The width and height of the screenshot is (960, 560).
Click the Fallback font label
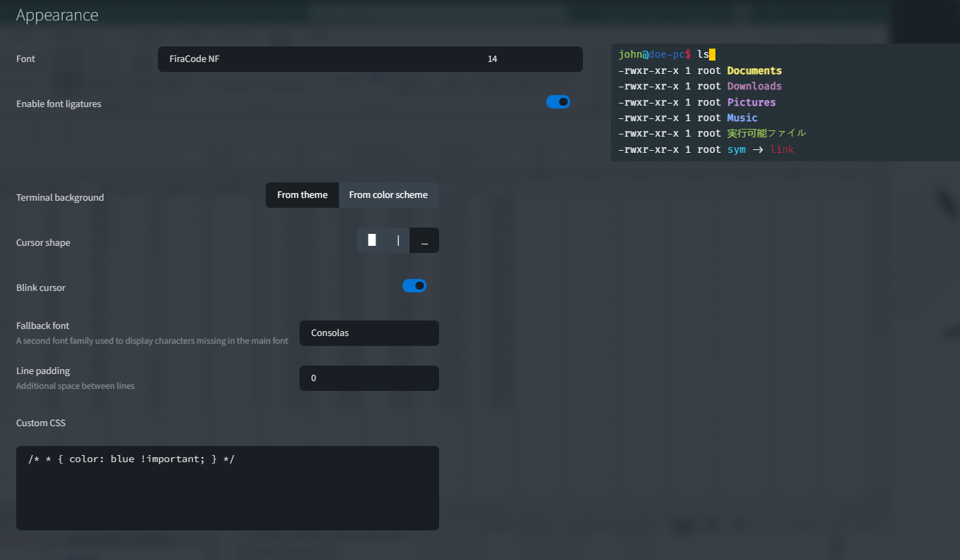(x=42, y=325)
